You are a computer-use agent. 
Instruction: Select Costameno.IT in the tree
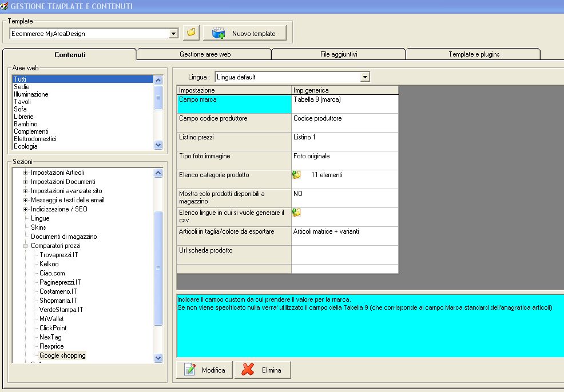[x=58, y=291]
